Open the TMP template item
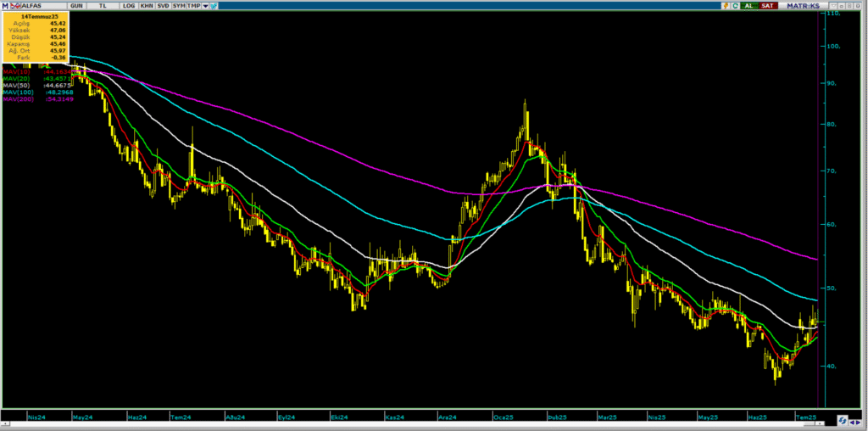The width and height of the screenshot is (868, 431). 194,6
